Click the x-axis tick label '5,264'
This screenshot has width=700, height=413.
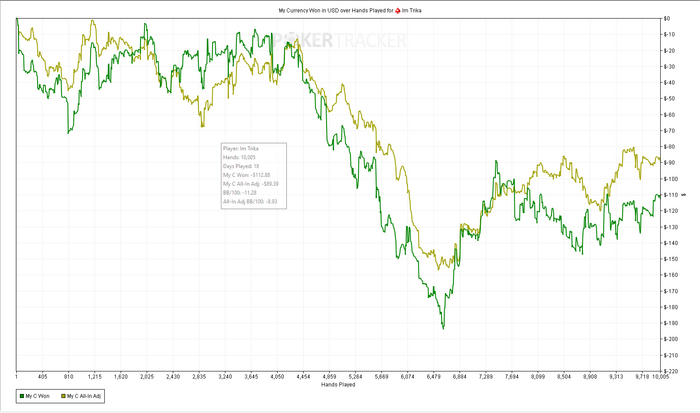(355, 377)
